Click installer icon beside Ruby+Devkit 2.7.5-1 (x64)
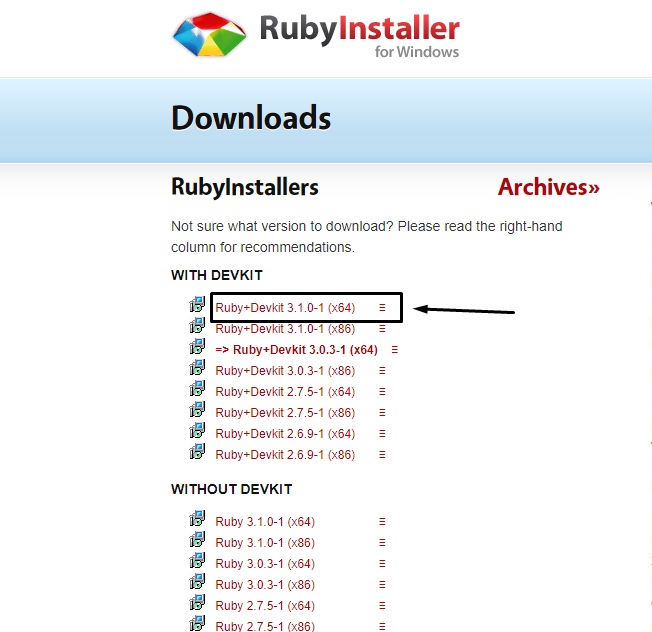 pos(198,388)
